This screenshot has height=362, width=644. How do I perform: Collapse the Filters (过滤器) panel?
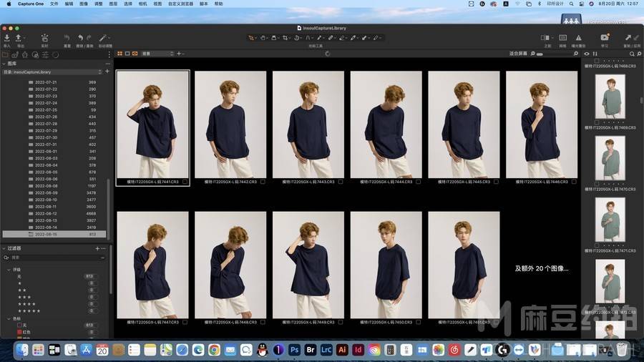4,248
